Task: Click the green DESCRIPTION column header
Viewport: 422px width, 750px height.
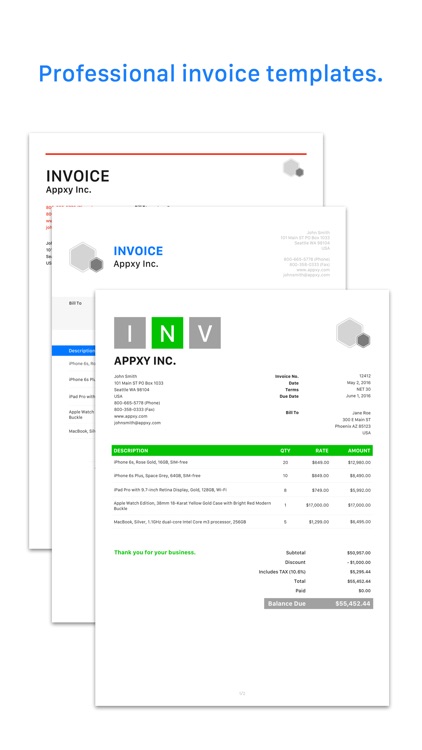Action: pyautogui.click(x=131, y=451)
